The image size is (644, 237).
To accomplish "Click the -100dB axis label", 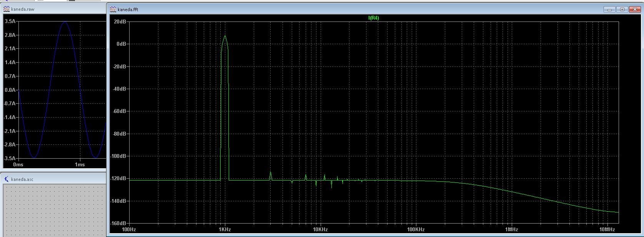I will [118, 156].
